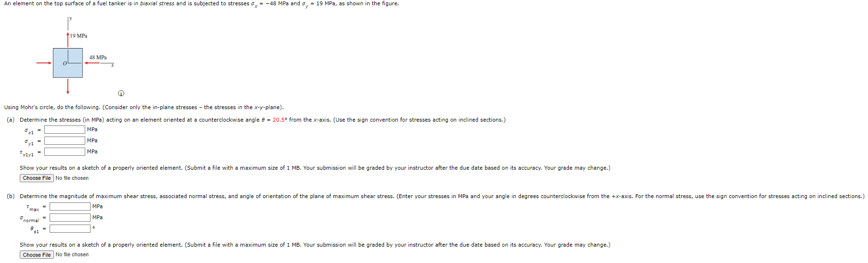Screen dimensions: 868x263
Task: Click the red arrow left of element
Action: 44,63
